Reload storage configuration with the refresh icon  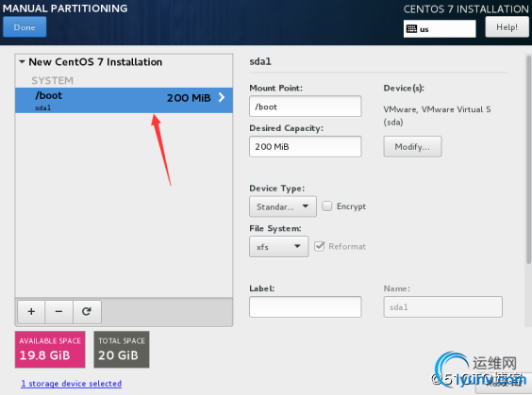pos(87,311)
